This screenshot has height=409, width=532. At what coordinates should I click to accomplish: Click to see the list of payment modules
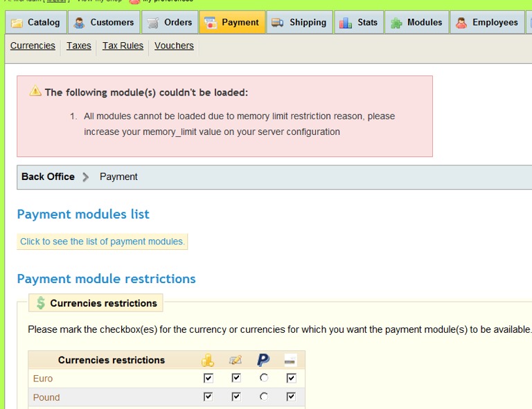(102, 242)
